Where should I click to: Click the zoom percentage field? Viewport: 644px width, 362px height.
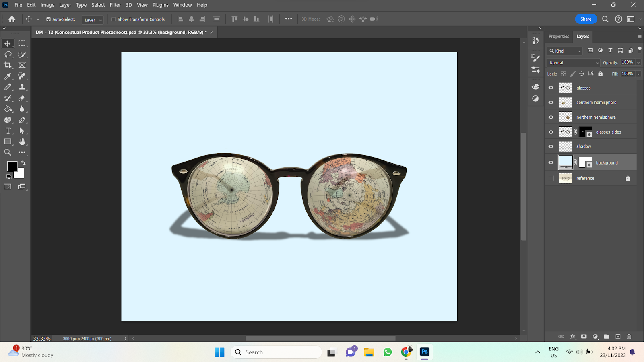(42, 339)
